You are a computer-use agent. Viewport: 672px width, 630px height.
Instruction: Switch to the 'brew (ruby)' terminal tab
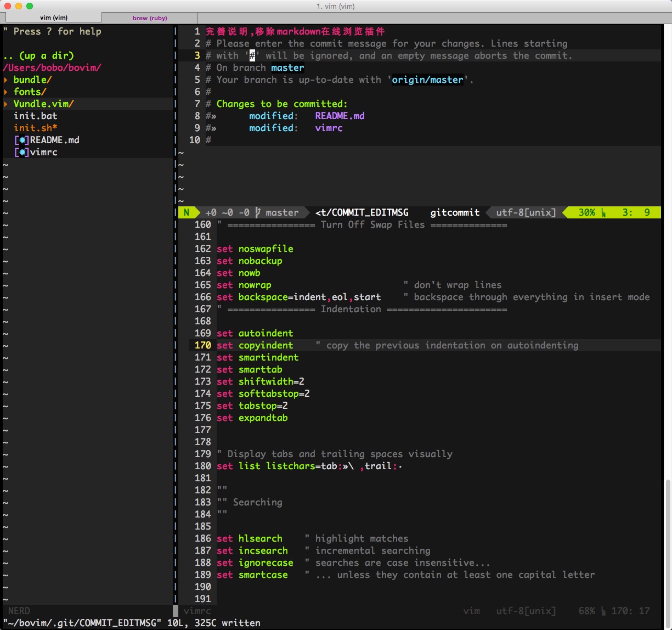(x=149, y=17)
